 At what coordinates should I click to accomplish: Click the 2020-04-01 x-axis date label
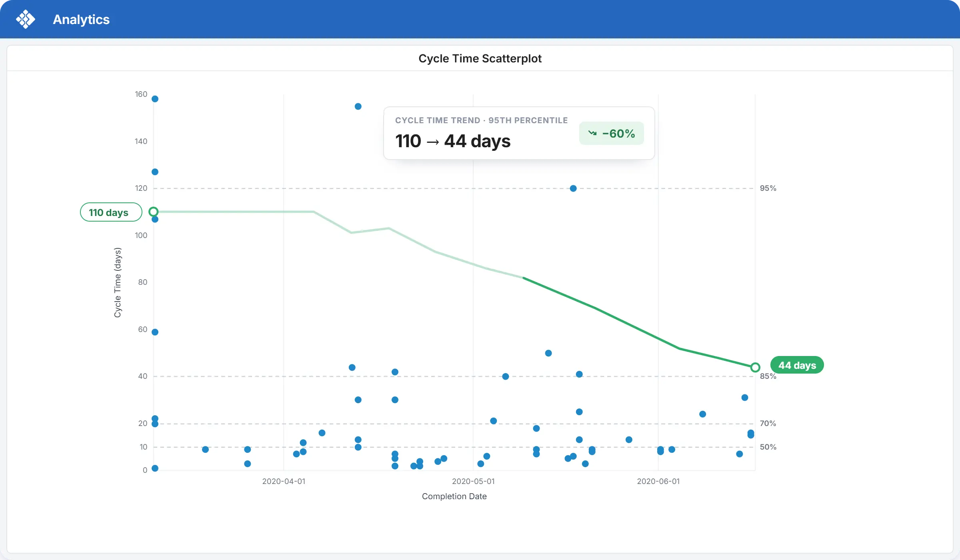click(x=284, y=481)
